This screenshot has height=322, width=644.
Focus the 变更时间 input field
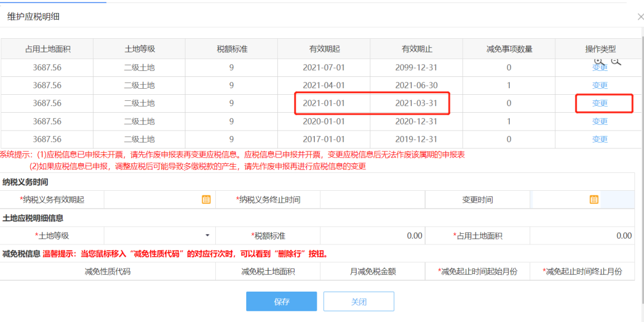(x=582, y=200)
